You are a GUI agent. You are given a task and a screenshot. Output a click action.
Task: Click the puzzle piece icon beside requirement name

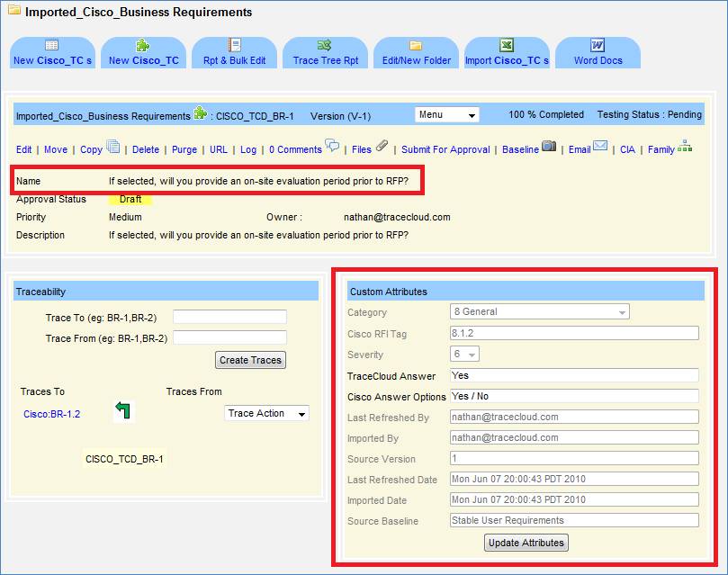(x=200, y=112)
